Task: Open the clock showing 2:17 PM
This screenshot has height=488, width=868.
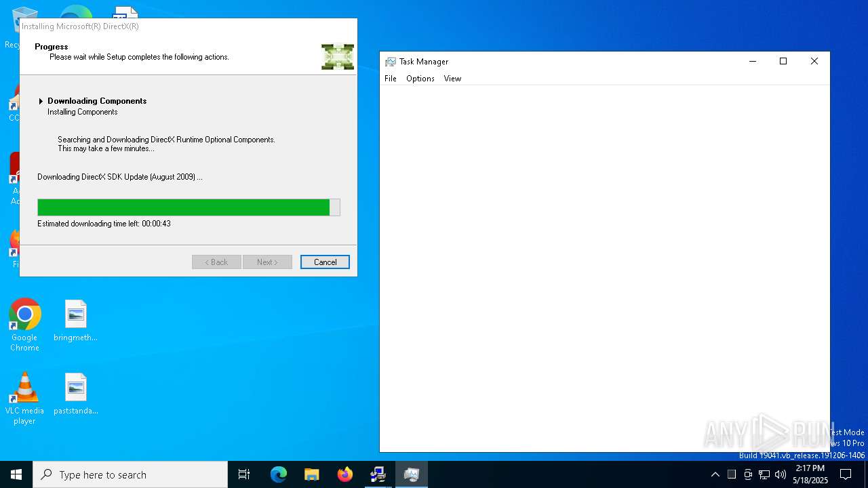Action: [810, 474]
